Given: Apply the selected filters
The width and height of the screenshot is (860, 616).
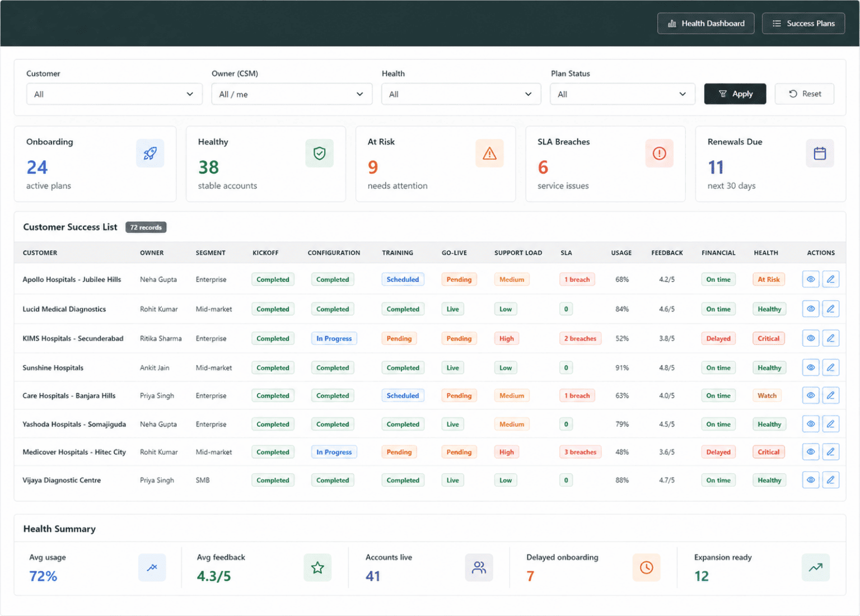Looking at the screenshot, I should pos(735,94).
